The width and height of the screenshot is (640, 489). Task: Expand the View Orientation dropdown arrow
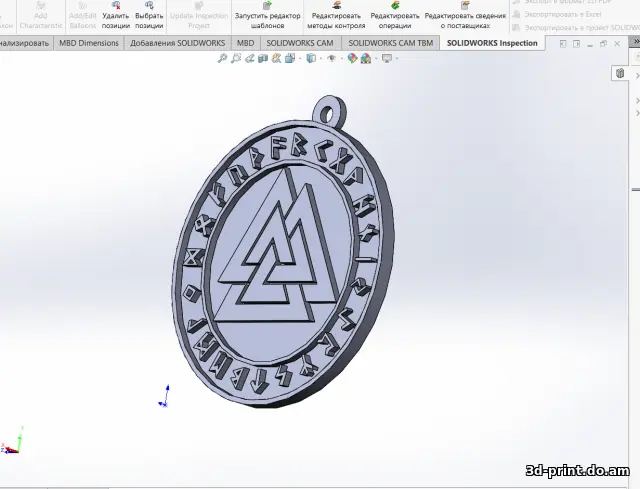click(x=300, y=58)
